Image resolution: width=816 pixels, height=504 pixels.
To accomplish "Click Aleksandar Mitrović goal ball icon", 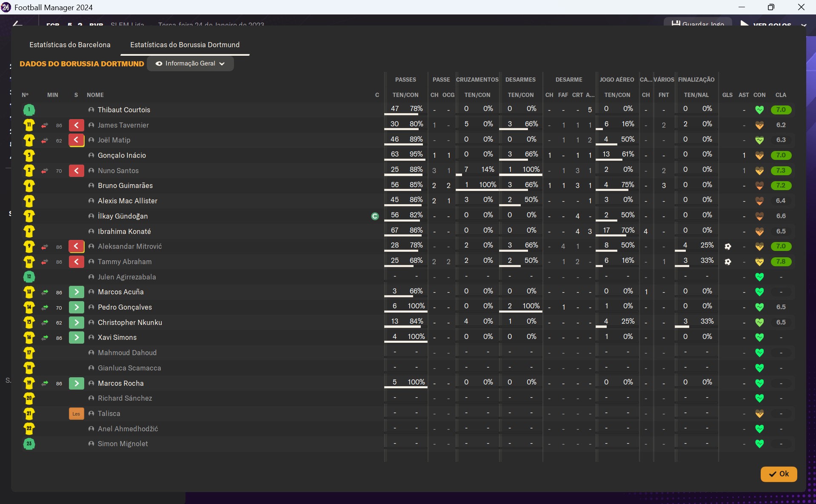I will (728, 246).
